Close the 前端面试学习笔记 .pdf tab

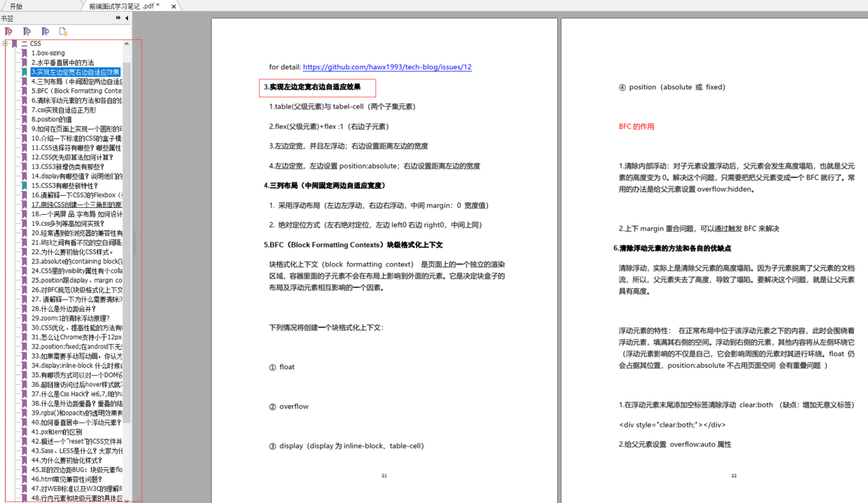click(174, 6)
